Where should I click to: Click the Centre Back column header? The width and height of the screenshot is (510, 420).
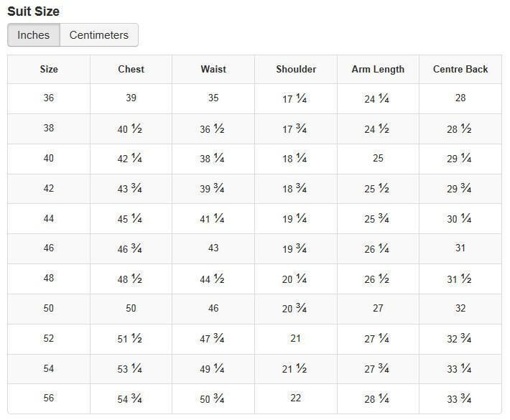[x=460, y=69]
